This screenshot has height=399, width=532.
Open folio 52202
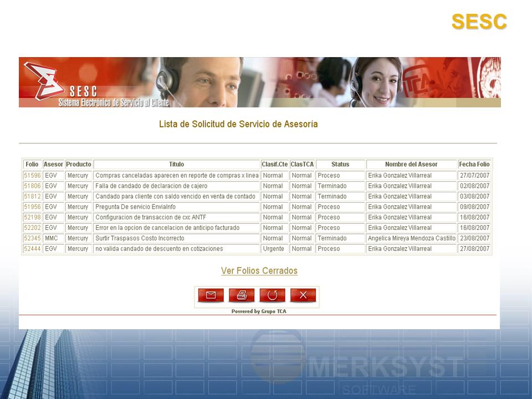[x=32, y=228]
